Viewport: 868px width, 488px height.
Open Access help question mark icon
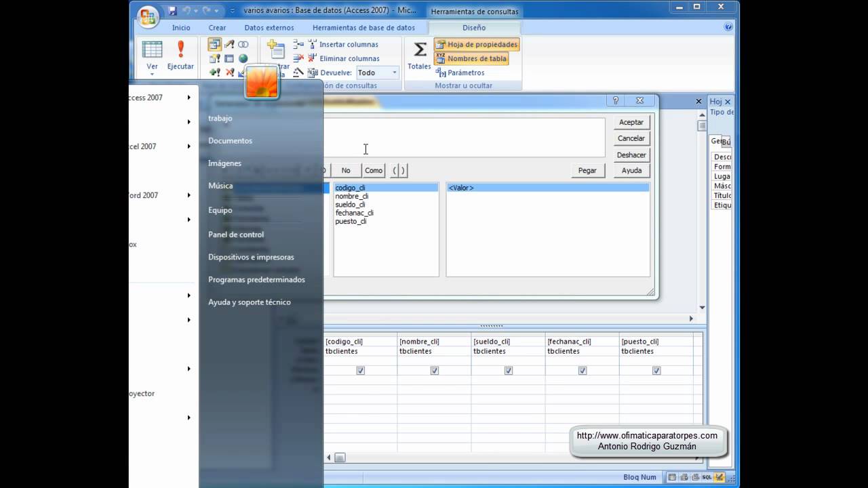coord(728,27)
